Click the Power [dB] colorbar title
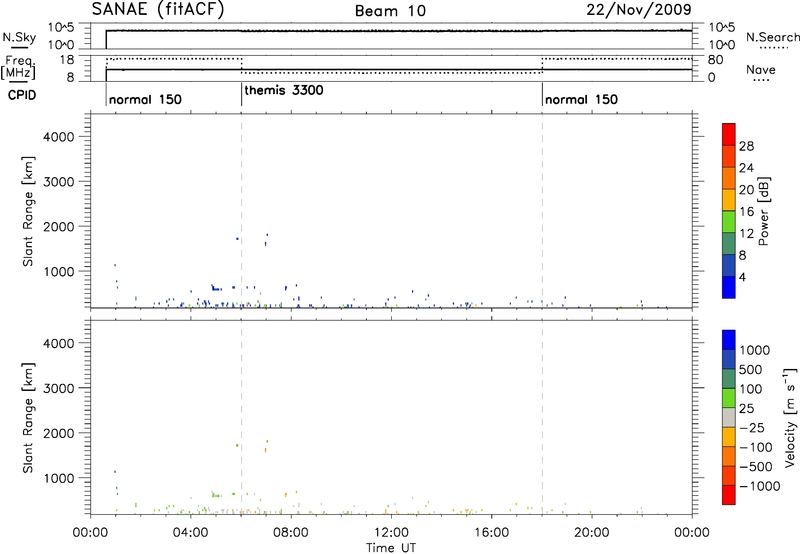 pyautogui.click(x=763, y=211)
